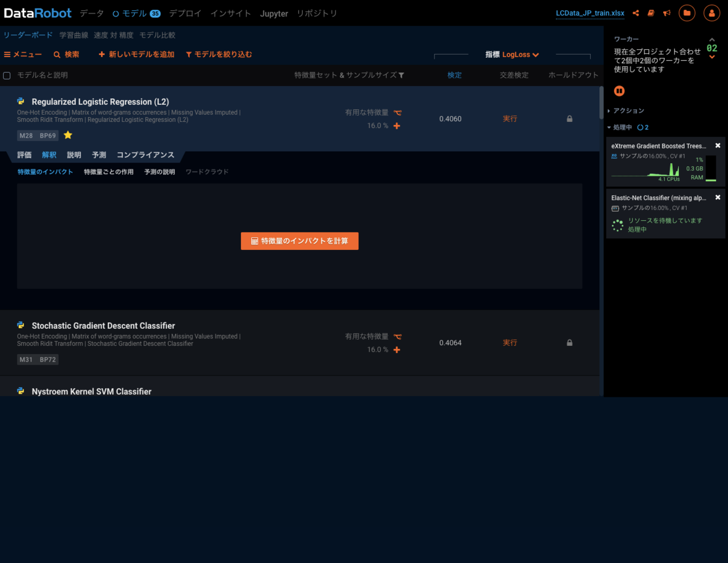Open the documentation book icon

click(x=651, y=13)
